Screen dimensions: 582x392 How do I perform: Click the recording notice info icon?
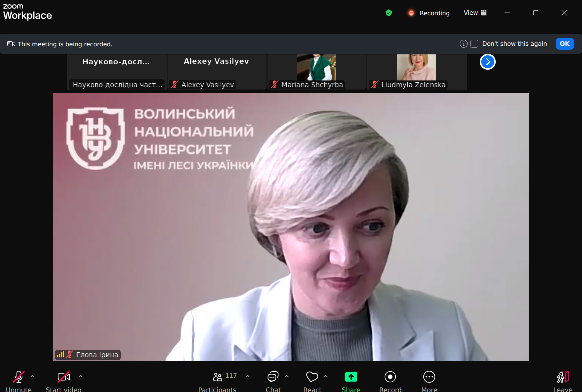[x=464, y=44]
